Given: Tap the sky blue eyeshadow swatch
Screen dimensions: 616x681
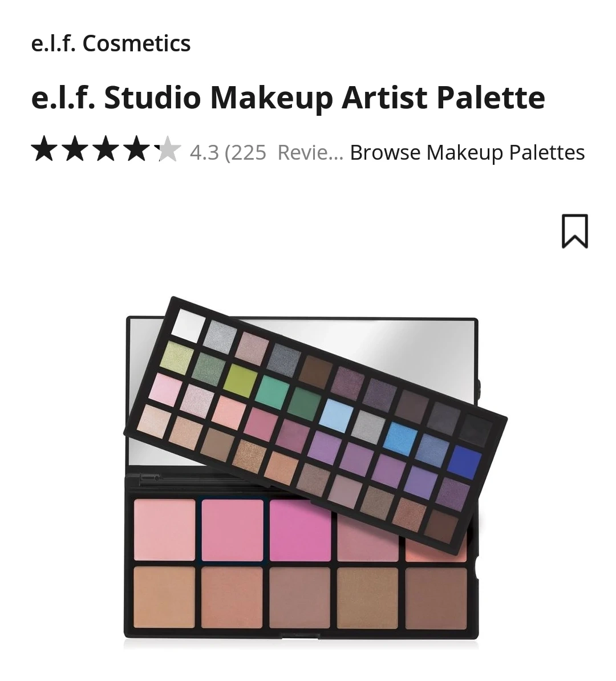Looking at the screenshot, I should point(337,416).
